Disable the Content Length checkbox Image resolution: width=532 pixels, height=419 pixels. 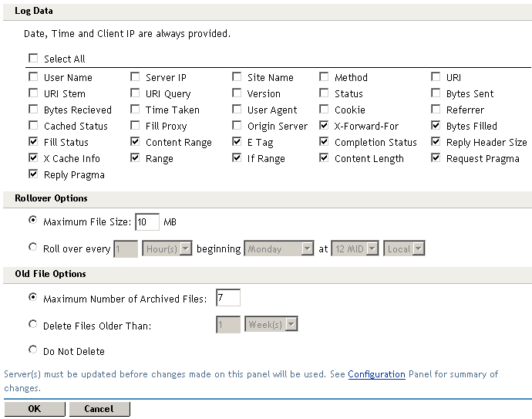point(324,157)
